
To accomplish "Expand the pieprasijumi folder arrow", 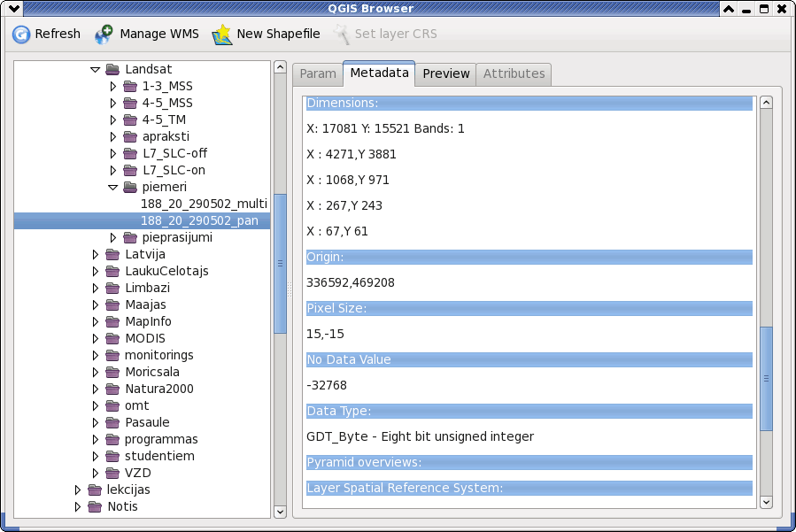I will point(113,237).
